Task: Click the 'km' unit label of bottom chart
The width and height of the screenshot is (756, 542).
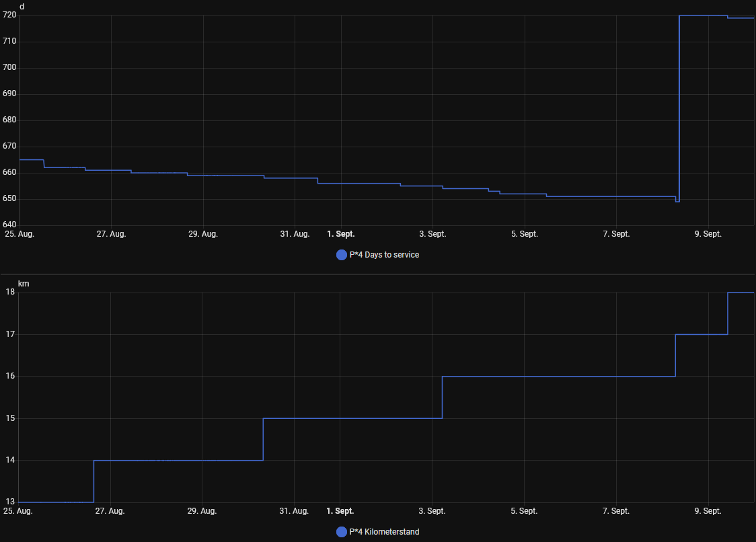Action: click(x=24, y=284)
